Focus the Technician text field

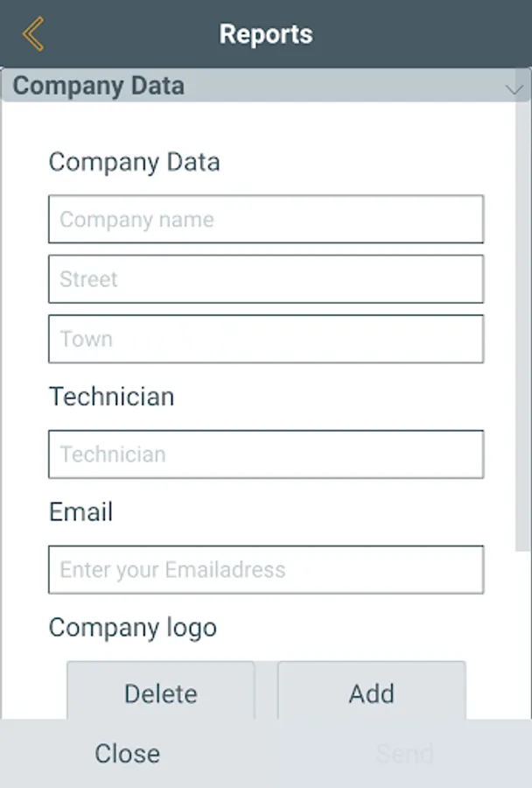266,454
